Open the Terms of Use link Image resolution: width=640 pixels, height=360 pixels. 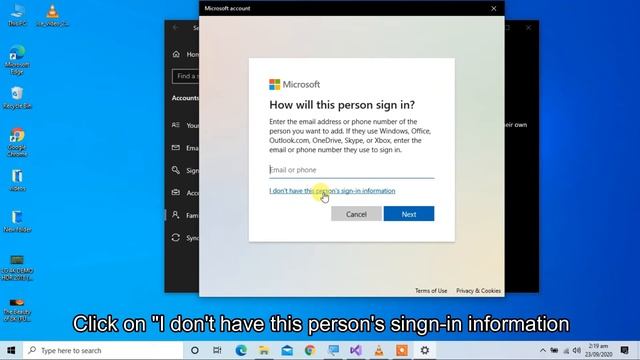click(x=431, y=291)
